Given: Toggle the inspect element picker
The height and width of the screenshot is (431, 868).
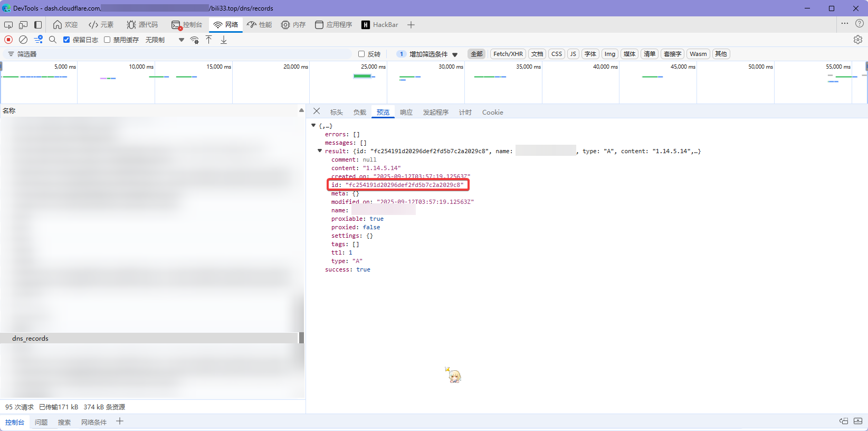Looking at the screenshot, I should tap(8, 25).
